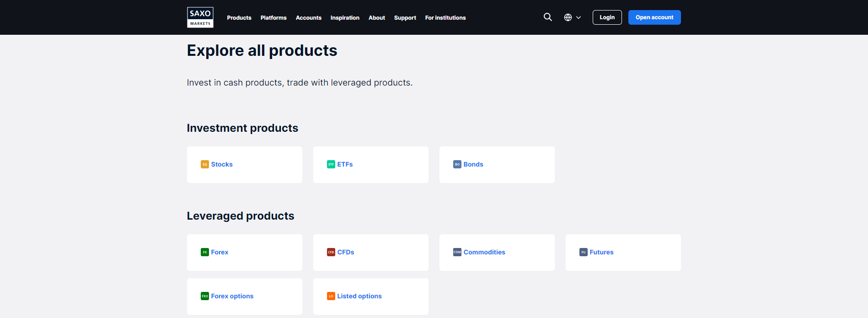Click the red CFDs icon
Screen dimensions: 868x318
pyautogui.click(x=331, y=252)
